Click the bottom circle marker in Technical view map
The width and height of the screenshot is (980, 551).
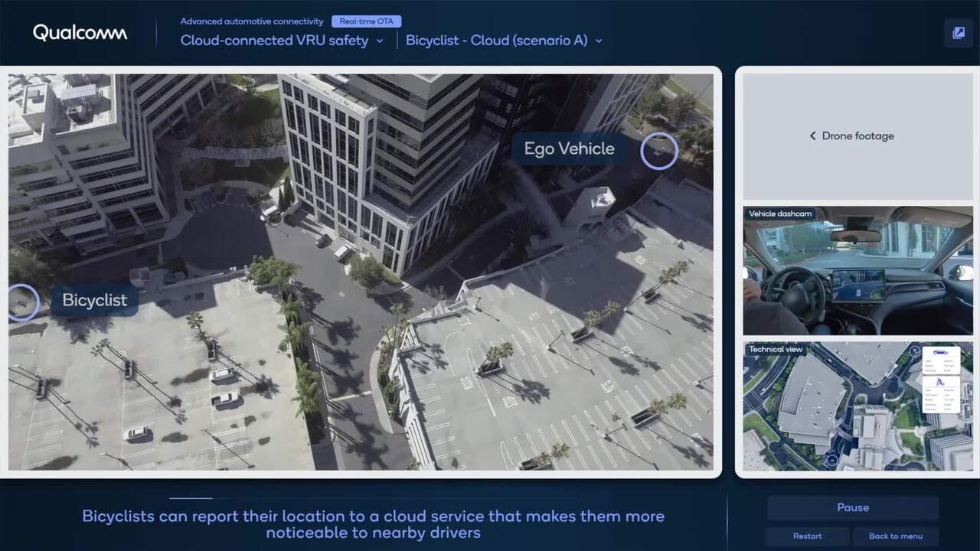832,460
